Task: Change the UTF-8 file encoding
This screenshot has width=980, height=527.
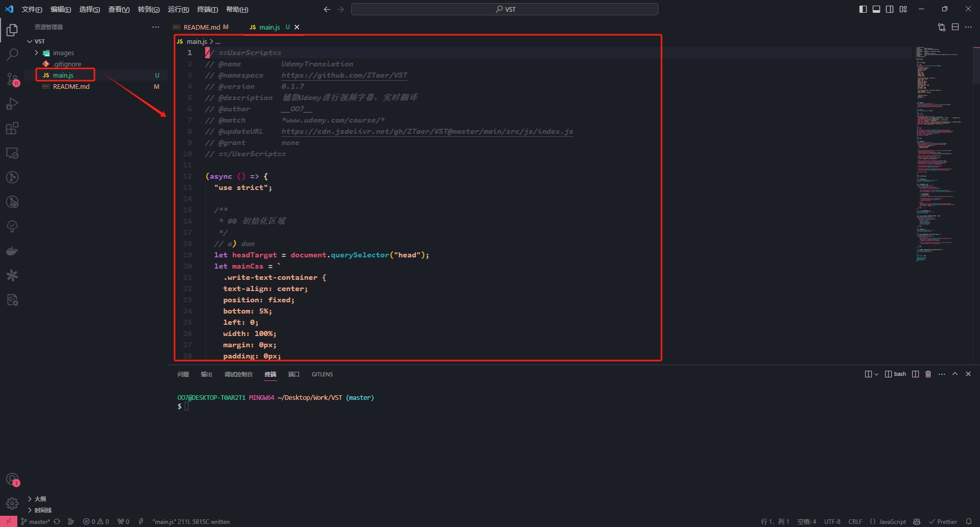Action: [832, 521]
